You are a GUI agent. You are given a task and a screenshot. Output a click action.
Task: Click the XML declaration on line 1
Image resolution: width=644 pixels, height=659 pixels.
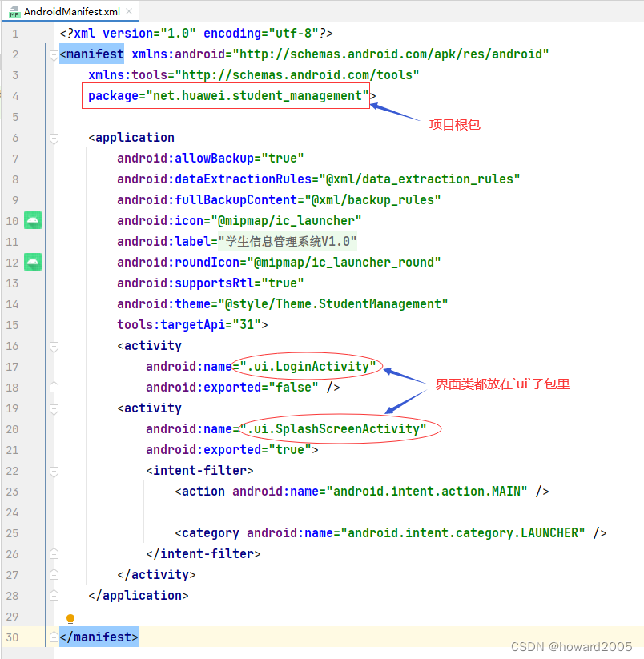(x=196, y=33)
